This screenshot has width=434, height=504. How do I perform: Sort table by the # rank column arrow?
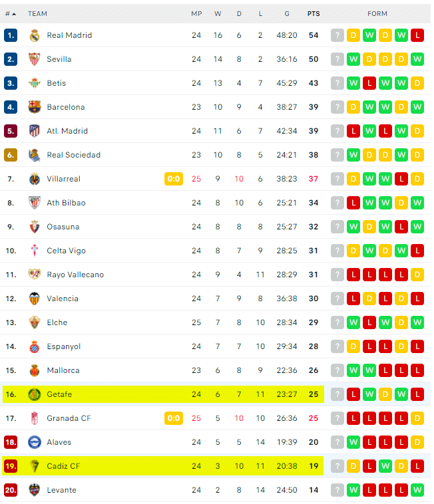(11, 14)
